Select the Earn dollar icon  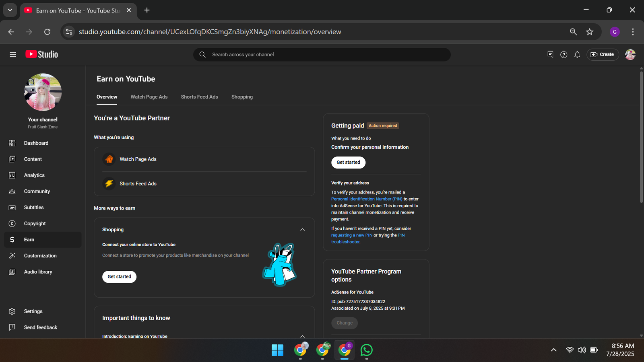click(12, 240)
